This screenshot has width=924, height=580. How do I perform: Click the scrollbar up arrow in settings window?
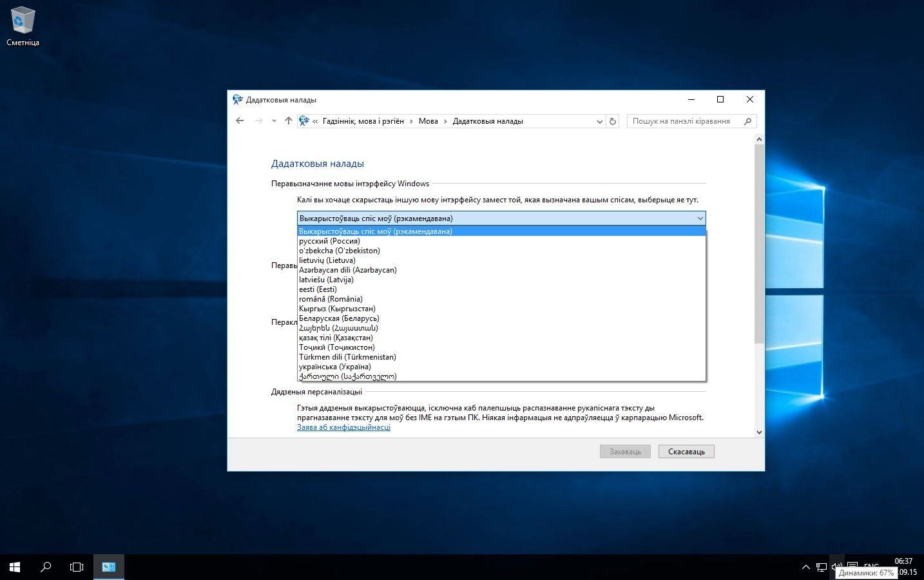(x=759, y=139)
